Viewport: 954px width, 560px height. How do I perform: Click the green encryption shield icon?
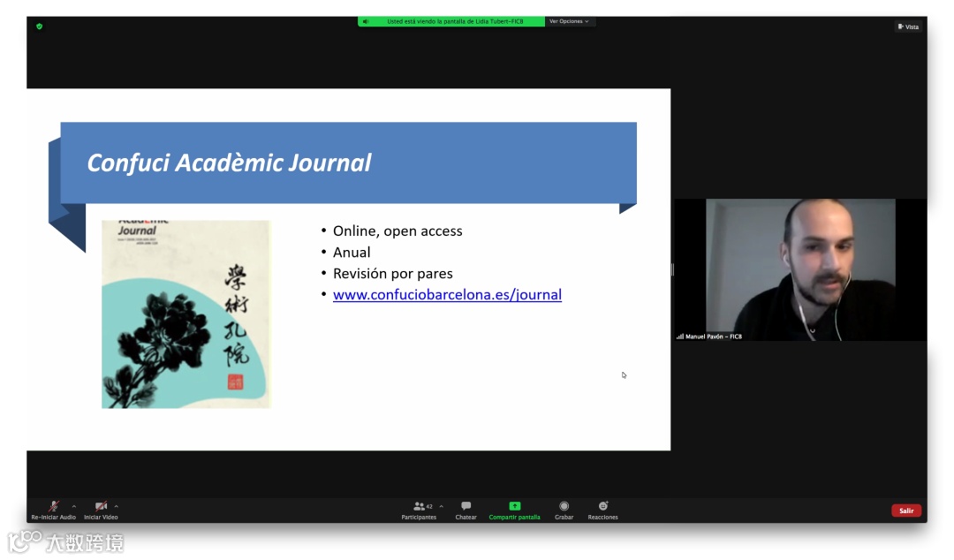(40, 26)
